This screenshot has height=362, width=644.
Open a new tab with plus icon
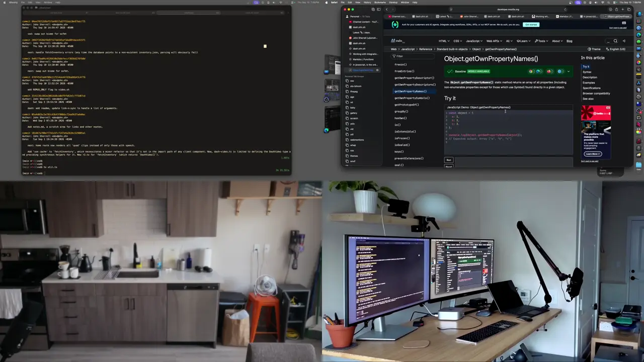pos(623,9)
